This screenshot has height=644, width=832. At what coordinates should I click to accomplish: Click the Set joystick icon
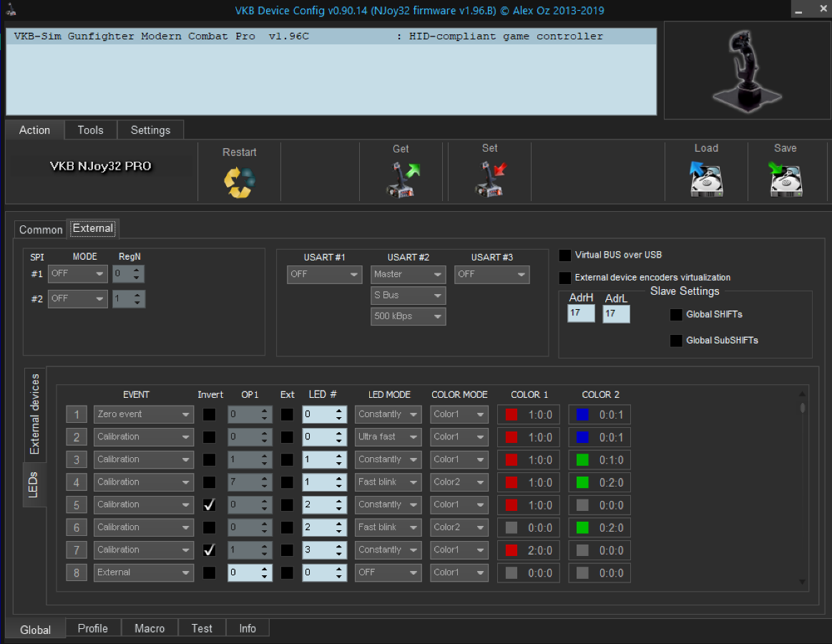[490, 180]
